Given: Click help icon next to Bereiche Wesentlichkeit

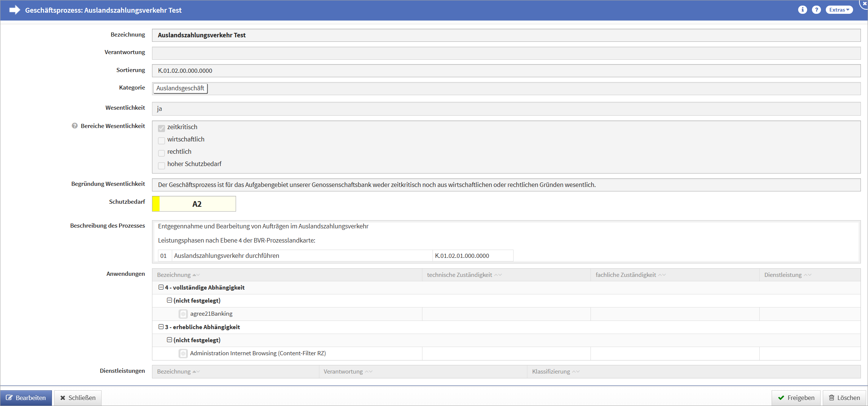Looking at the screenshot, I should tap(75, 126).
